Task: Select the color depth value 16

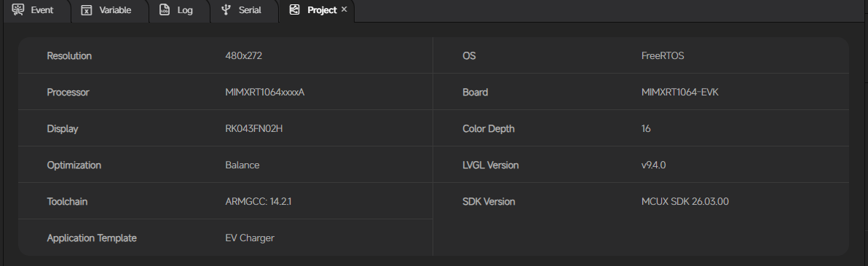Action: click(x=646, y=128)
